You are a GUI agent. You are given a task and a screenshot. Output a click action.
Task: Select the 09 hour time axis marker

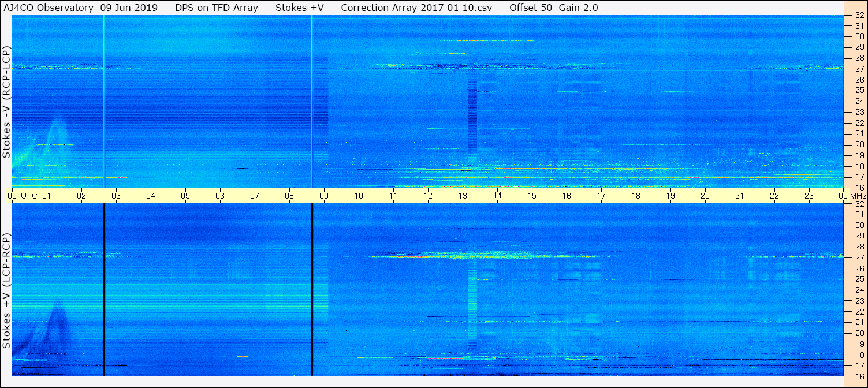pyautogui.click(x=324, y=196)
